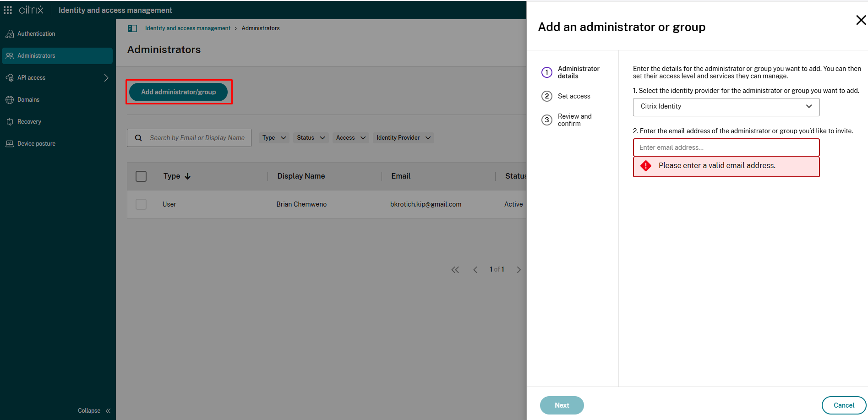Click the Cancel button in the panel

(843, 405)
